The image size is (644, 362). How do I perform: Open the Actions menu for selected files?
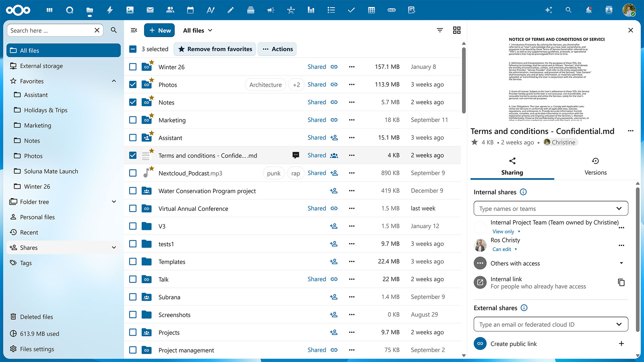coord(277,49)
